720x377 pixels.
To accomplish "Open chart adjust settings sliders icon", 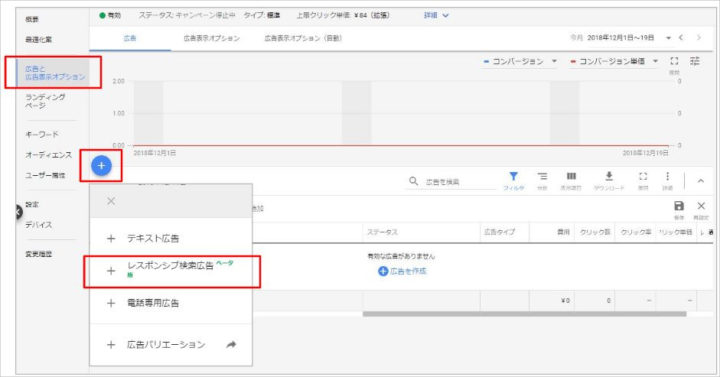I will tap(695, 61).
